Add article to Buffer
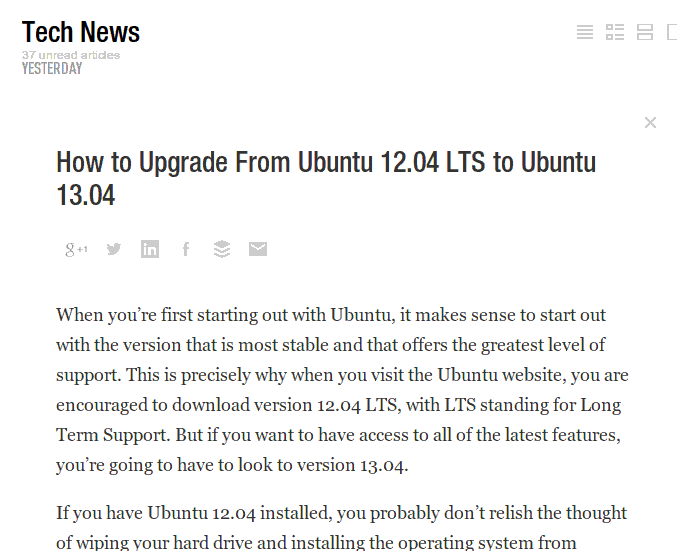The image size is (677, 551). click(222, 249)
